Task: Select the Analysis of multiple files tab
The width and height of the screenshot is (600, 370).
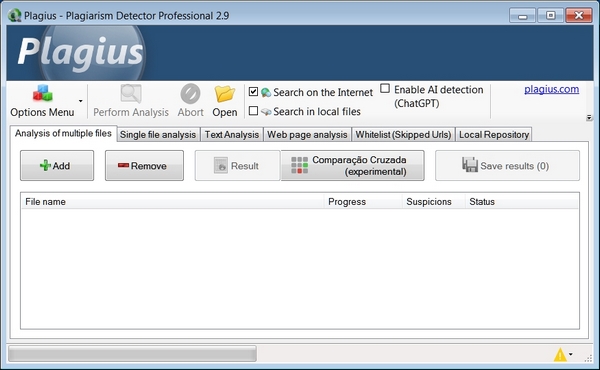Action: (63, 133)
